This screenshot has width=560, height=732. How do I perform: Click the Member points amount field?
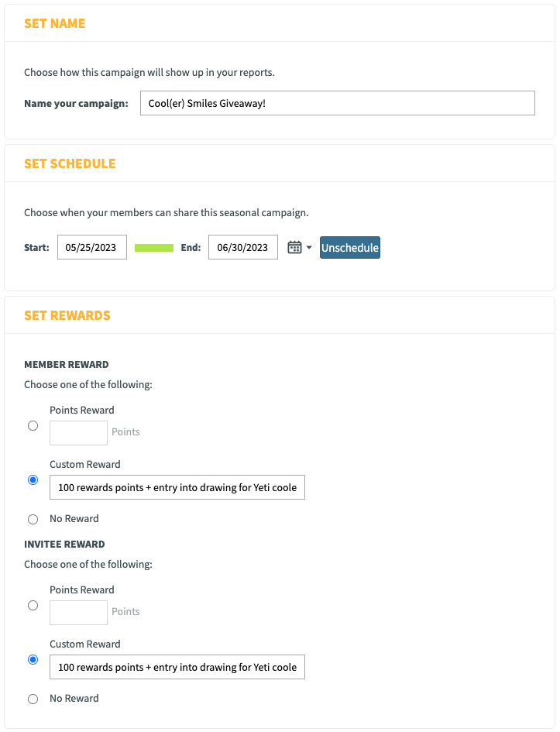point(78,433)
